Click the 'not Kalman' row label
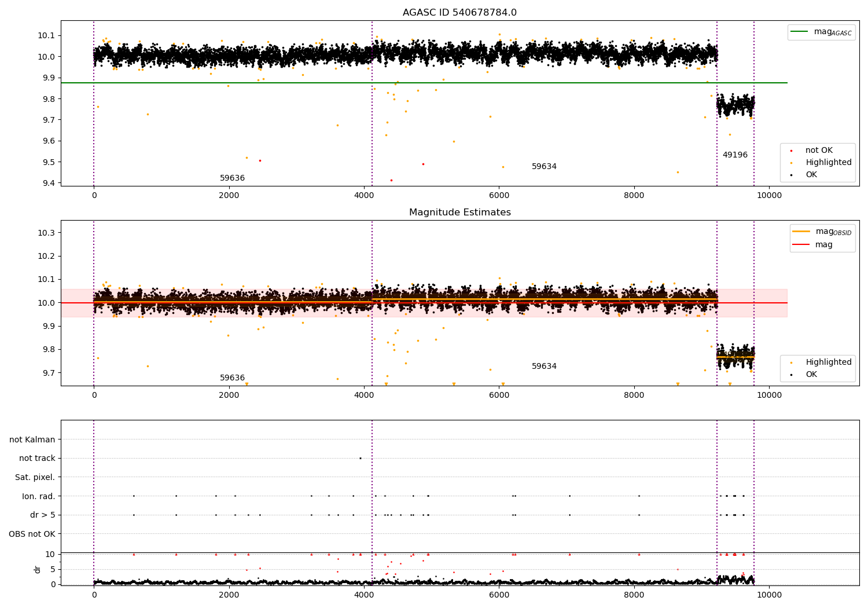Image resolution: width=868 pixels, height=608 pixels. coord(32,440)
